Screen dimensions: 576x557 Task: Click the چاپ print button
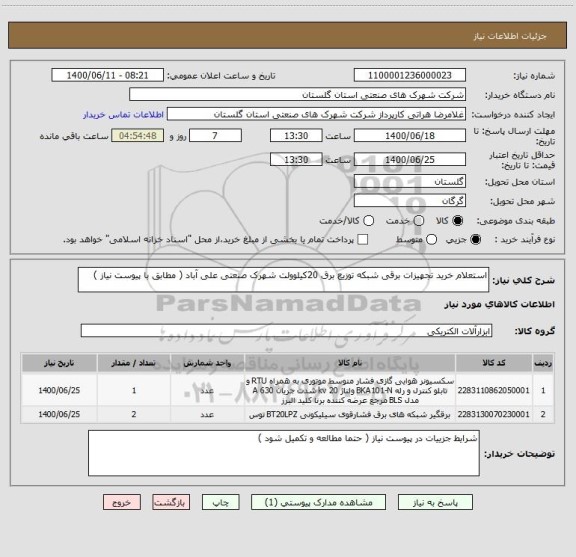(221, 502)
